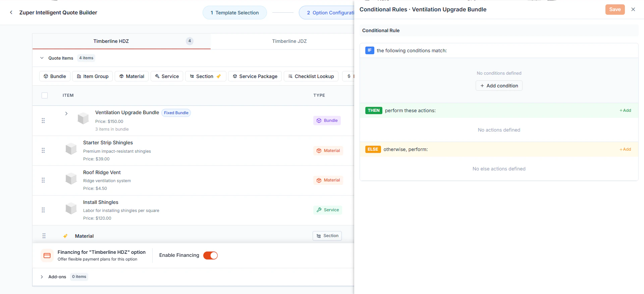Click Ventilation Upgrade Bundle thumbnail image
This screenshot has height=294, width=644.
point(83,118)
